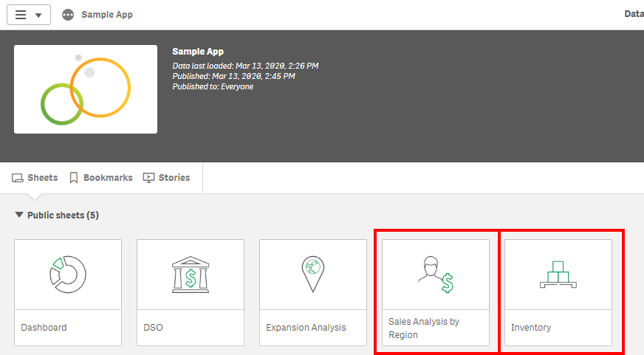Viewport: 644px width, 355px height.
Task: Switch to the Bookmarks tab
Action: point(101,178)
